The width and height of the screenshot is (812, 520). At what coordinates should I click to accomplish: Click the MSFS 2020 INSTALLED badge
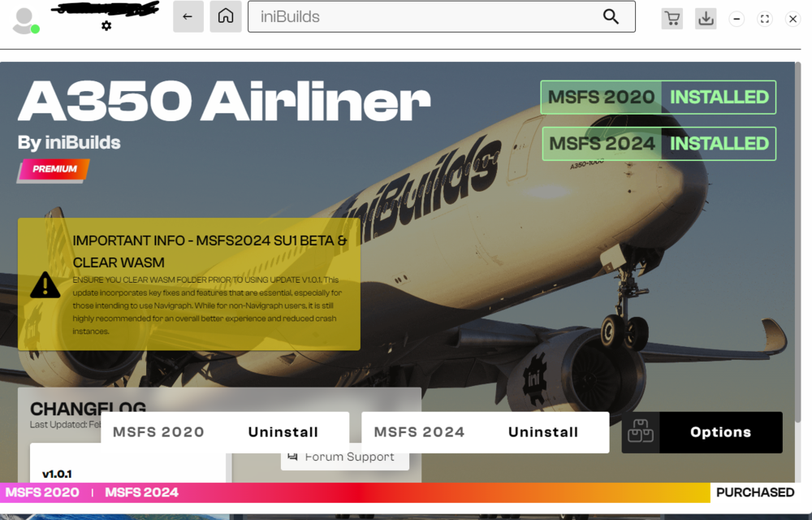tap(658, 97)
